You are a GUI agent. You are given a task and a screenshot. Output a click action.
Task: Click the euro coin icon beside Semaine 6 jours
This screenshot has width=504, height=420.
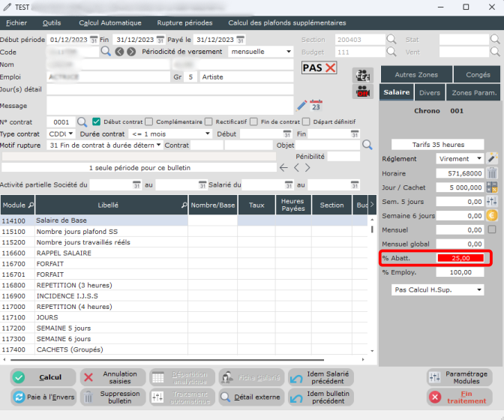[492, 215]
